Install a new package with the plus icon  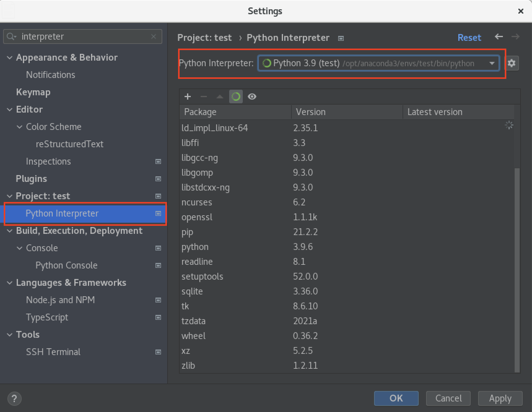[187, 97]
